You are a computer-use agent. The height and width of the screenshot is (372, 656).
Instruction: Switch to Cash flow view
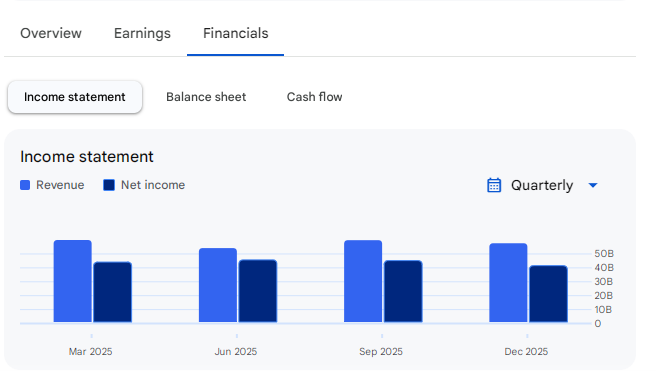[x=314, y=97]
